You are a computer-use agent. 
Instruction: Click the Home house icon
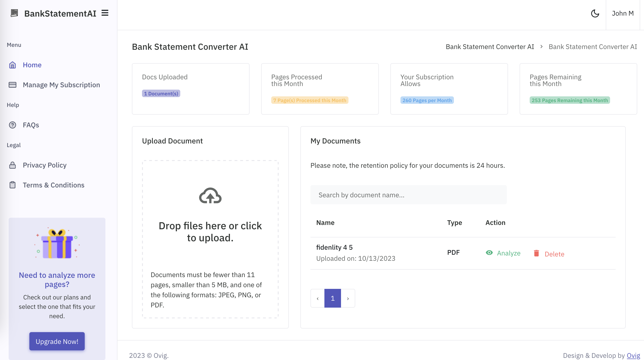[x=13, y=65]
